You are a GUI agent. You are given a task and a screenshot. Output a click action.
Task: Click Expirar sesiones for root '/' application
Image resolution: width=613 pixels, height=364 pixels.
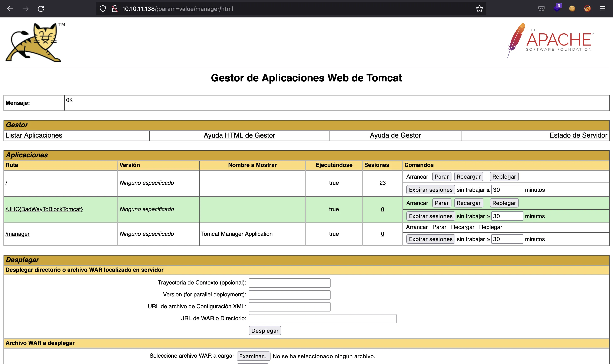pos(431,190)
